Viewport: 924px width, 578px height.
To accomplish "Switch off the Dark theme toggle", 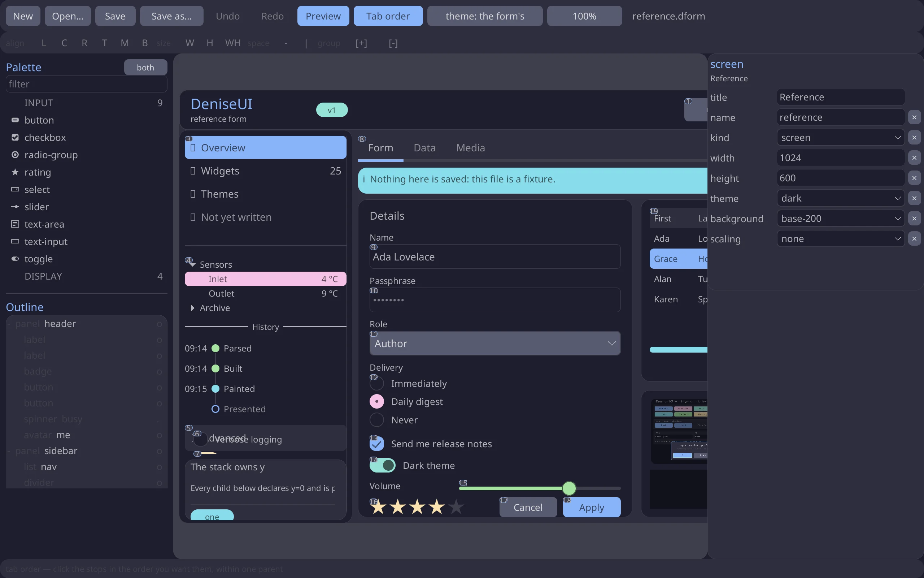I will tap(383, 465).
